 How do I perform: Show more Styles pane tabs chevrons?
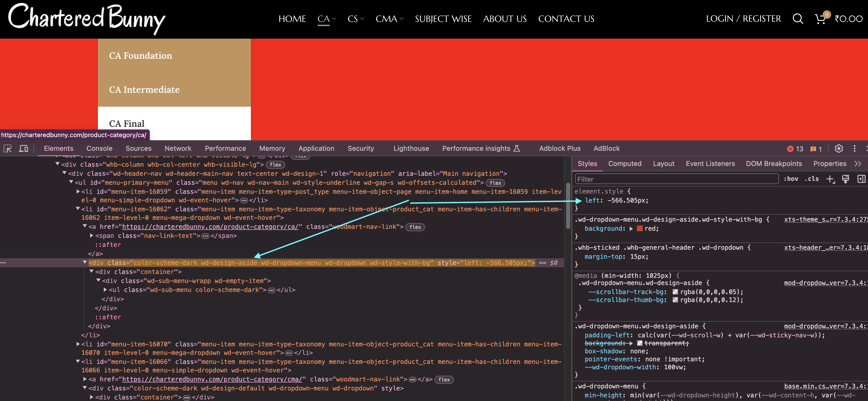click(858, 164)
